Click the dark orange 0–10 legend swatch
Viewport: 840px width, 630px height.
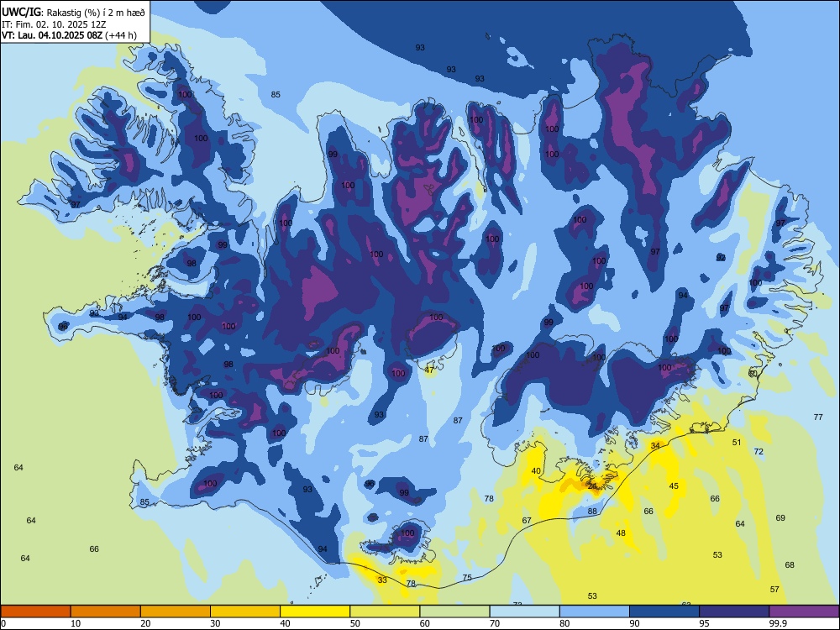(35, 612)
